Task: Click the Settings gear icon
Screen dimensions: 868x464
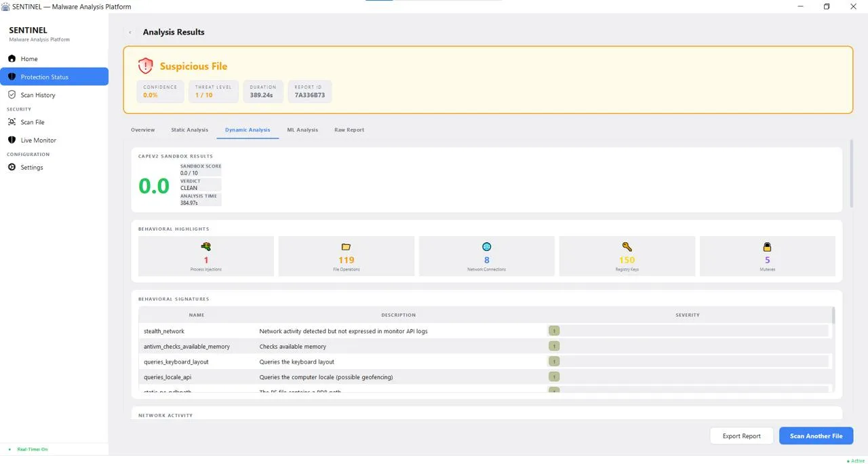Action: click(12, 167)
